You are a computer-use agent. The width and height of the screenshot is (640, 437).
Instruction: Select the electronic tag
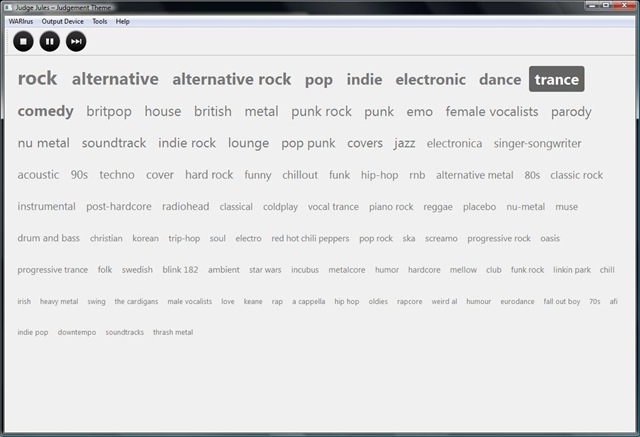click(x=431, y=79)
